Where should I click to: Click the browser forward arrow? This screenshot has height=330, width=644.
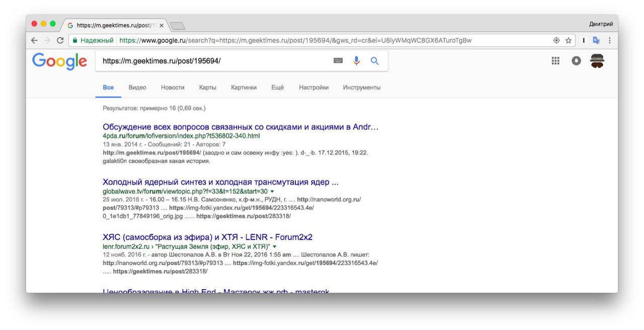coord(47,40)
